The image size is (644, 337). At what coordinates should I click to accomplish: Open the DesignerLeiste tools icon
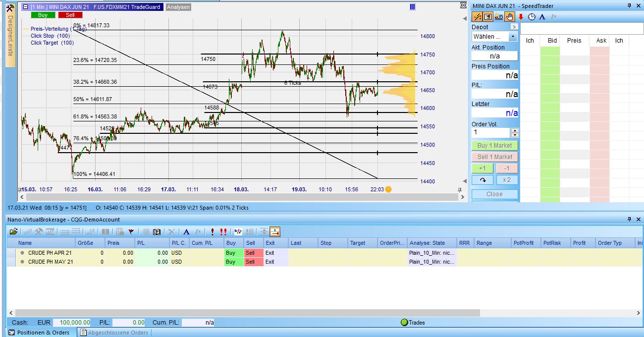tap(10, 7)
